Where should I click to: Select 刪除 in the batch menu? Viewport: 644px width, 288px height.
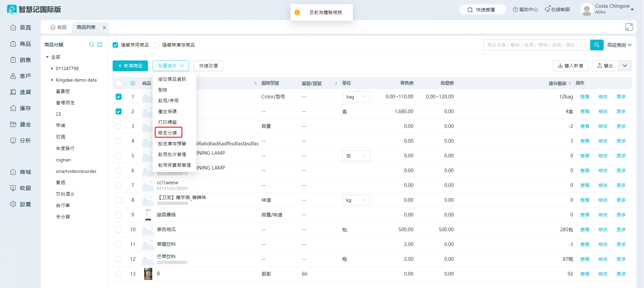pyautogui.click(x=163, y=90)
